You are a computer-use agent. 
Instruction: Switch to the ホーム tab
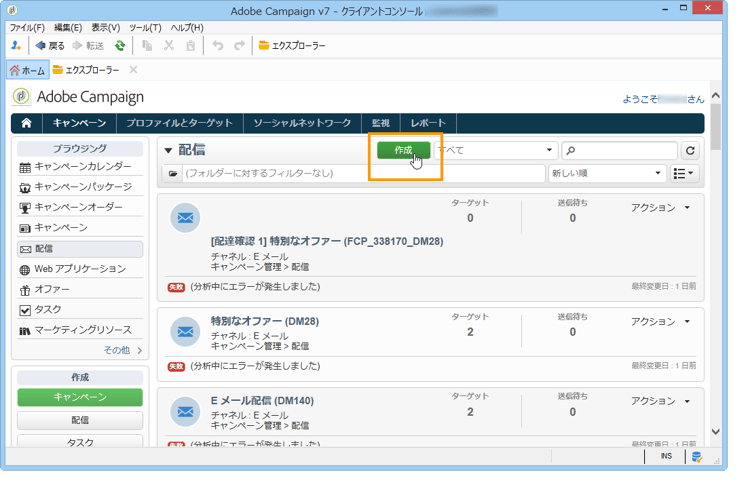coord(27,70)
